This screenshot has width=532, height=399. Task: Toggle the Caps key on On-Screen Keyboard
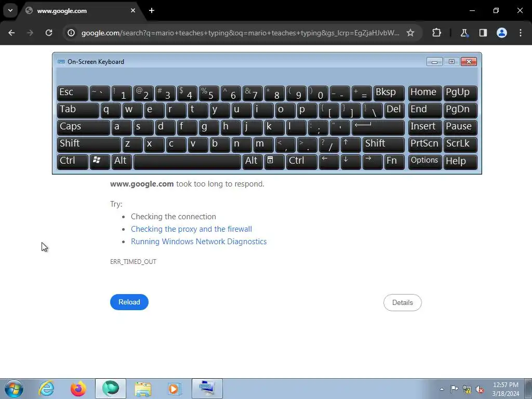84,127
